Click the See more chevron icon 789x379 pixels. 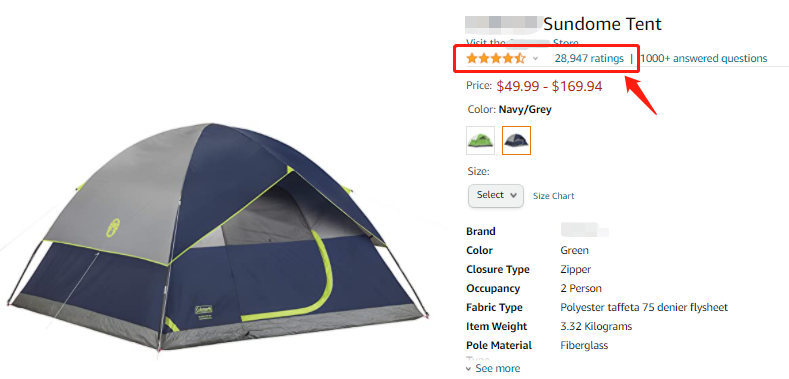[469, 369]
